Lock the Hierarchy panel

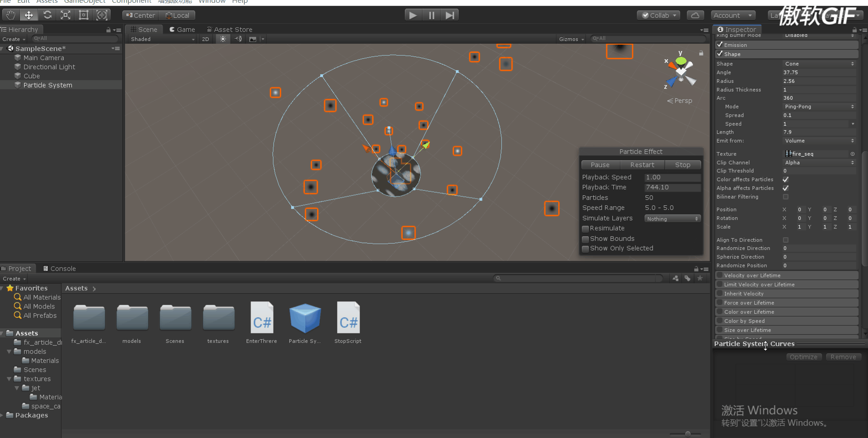point(108,30)
